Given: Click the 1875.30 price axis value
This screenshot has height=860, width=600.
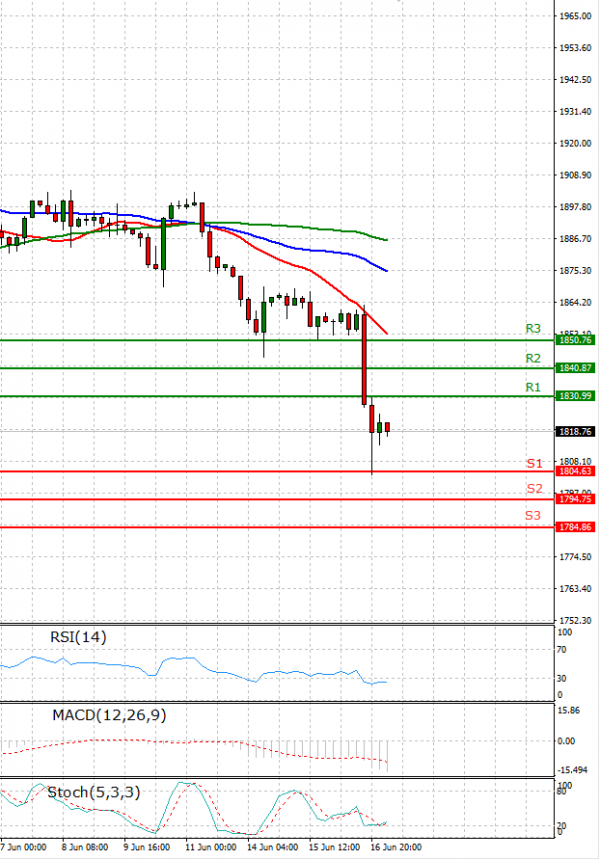Looking at the screenshot, I should (x=575, y=271).
